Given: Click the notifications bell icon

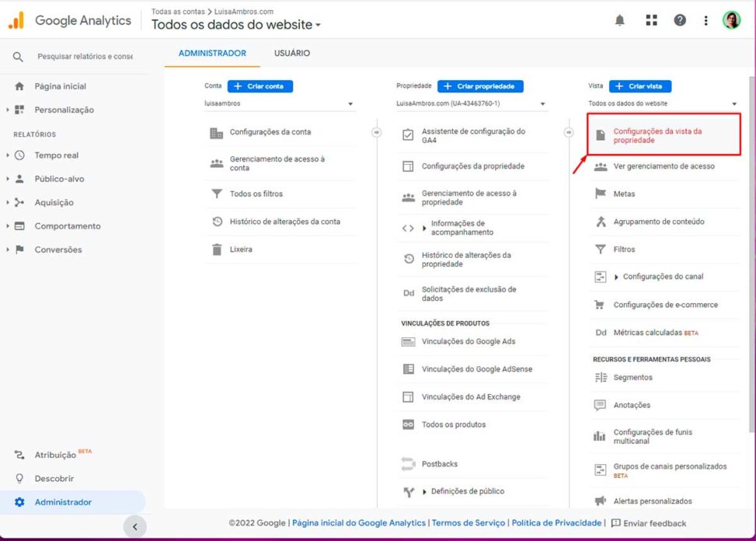Looking at the screenshot, I should [x=619, y=21].
